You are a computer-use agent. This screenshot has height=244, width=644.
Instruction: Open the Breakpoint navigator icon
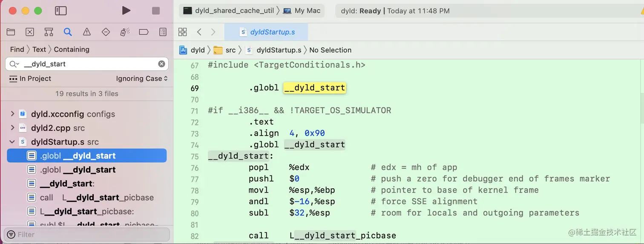(144, 32)
